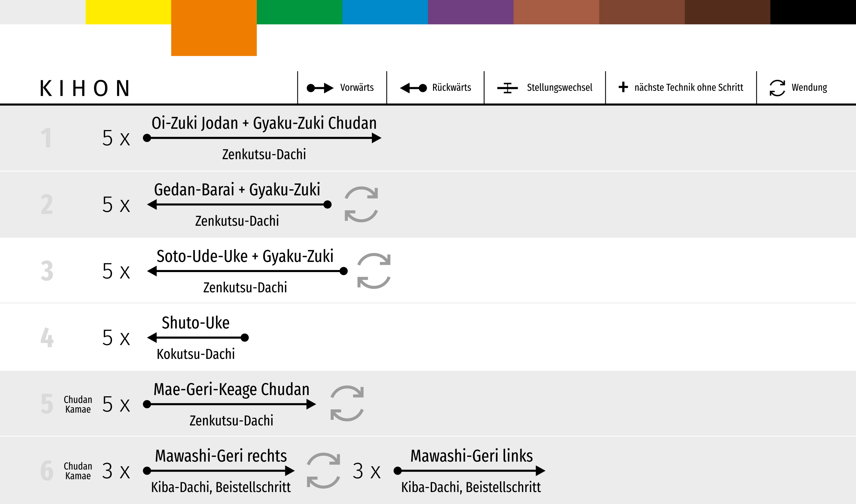Select the orange belt color tab
The height and width of the screenshot is (504, 856).
point(214,28)
